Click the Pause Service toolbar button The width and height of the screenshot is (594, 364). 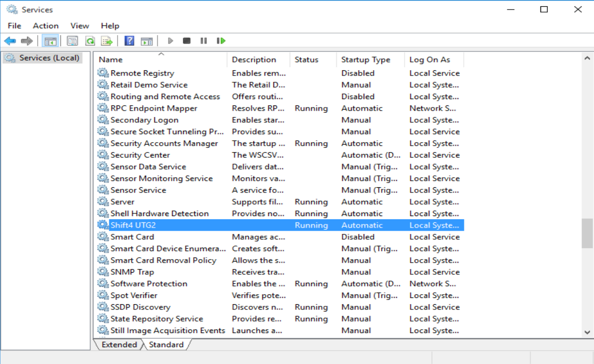[x=204, y=41]
